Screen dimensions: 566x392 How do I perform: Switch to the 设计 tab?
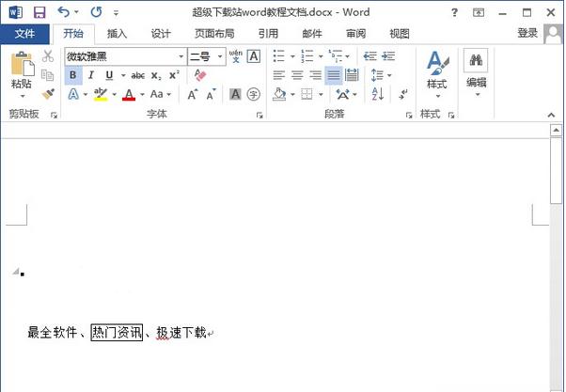click(161, 34)
